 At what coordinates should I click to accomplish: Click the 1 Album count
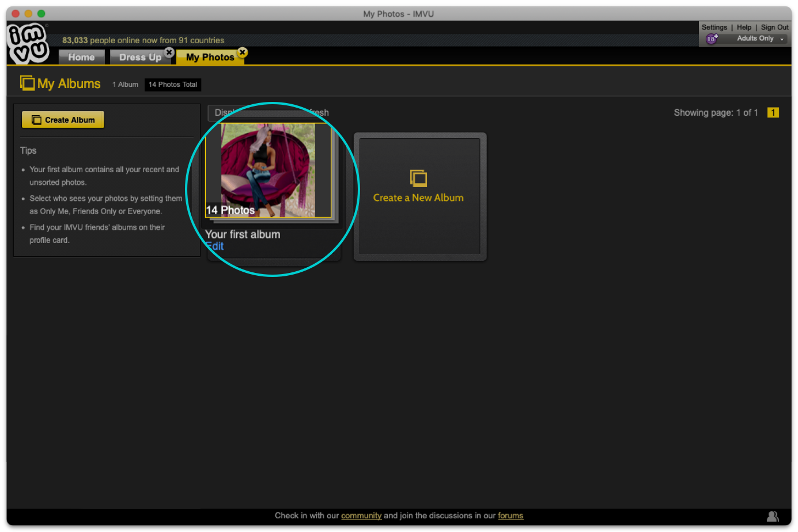point(125,85)
